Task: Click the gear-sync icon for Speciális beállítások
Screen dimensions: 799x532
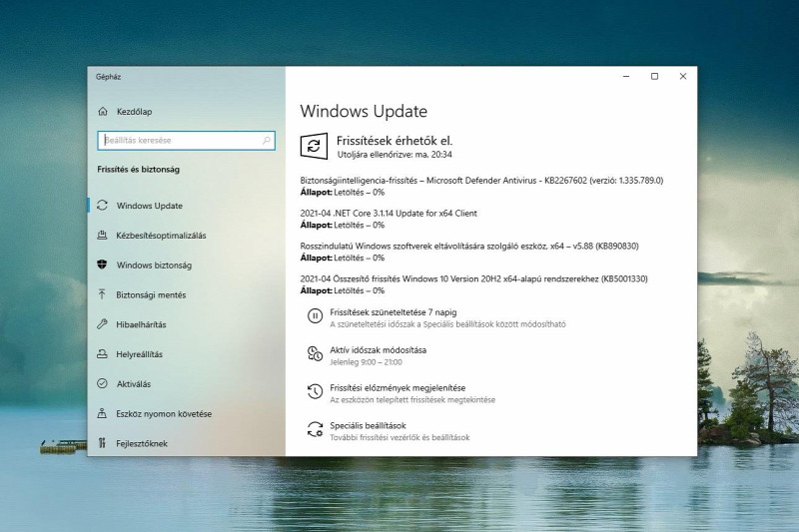Action: [315, 429]
